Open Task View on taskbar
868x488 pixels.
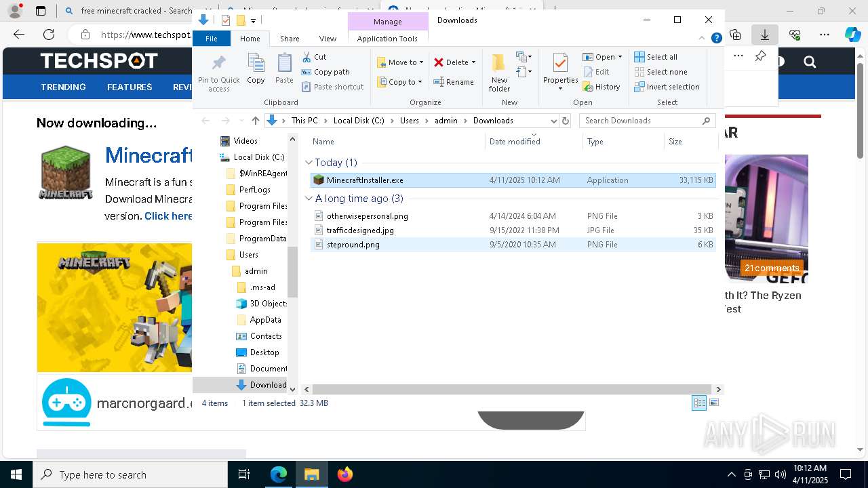[x=244, y=474]
